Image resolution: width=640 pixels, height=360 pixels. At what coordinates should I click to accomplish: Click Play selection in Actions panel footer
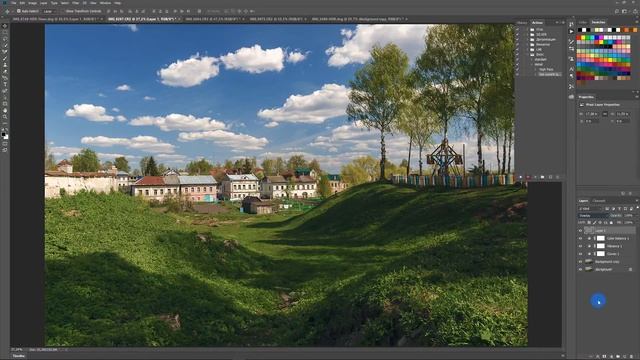click(535, 177)
